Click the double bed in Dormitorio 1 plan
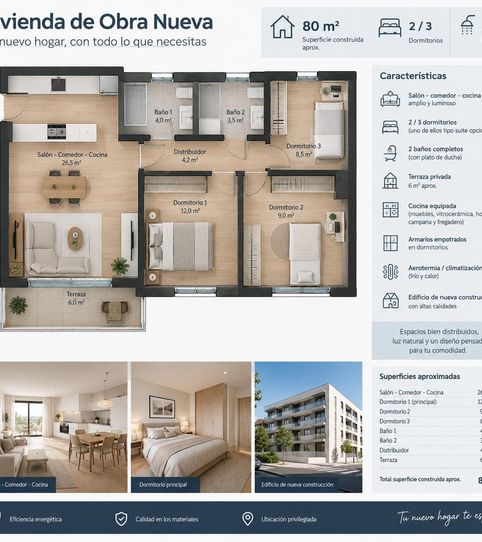The height and width of the screenshot is (542, 482). click(x=180, y=246)
